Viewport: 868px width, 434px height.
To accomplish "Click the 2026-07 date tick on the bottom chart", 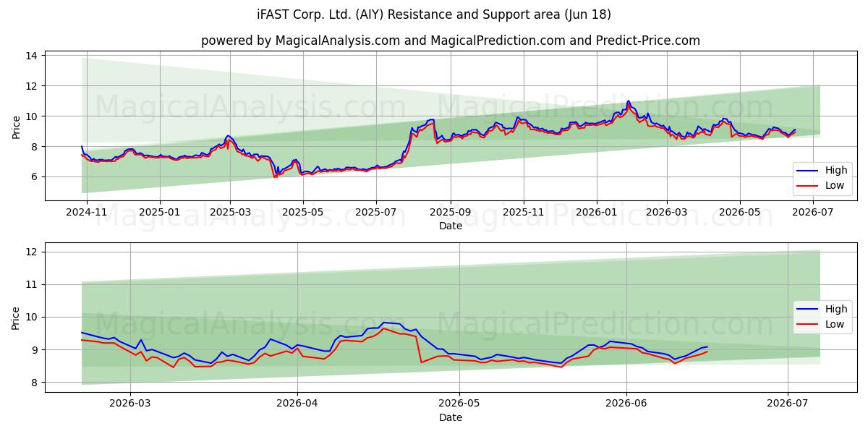I will [788, 404].
